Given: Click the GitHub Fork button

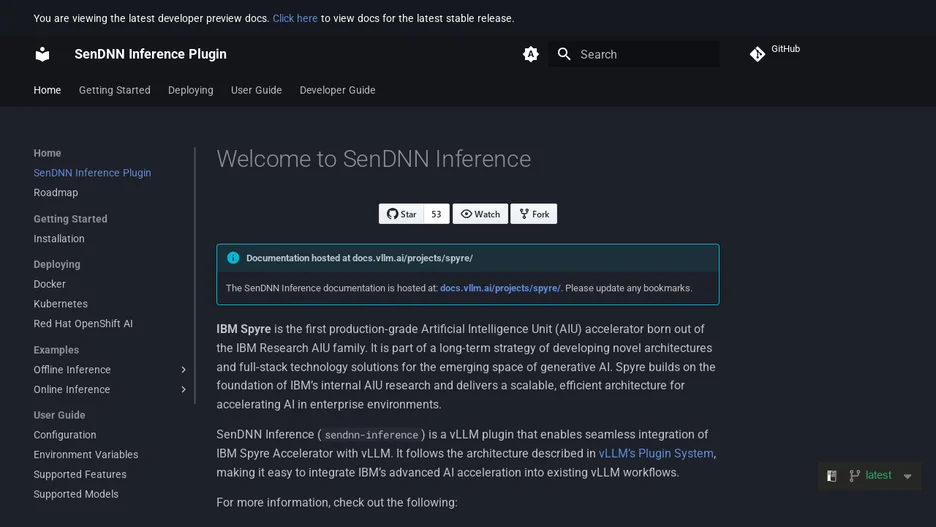Looking at the screenshot, I should [534, 214].
